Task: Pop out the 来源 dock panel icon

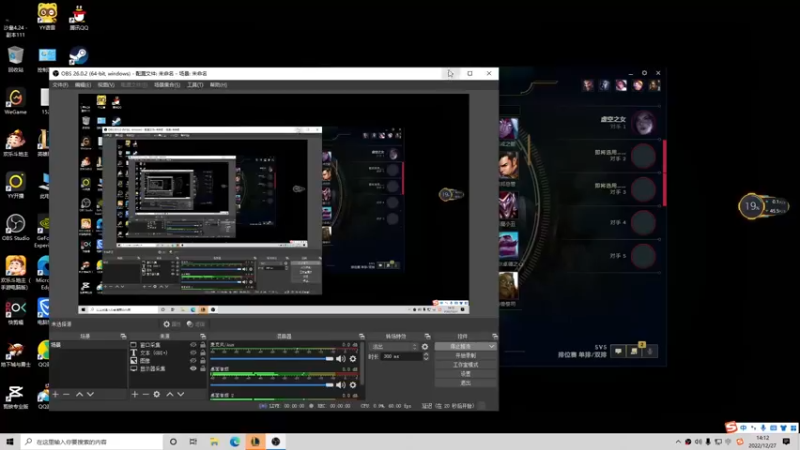Action: point(203,336)
